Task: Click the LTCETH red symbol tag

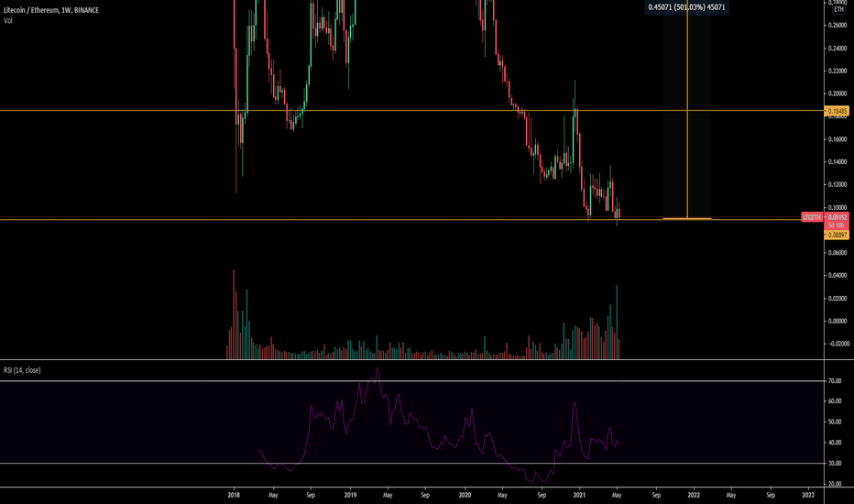Action: tap(812, 217)
